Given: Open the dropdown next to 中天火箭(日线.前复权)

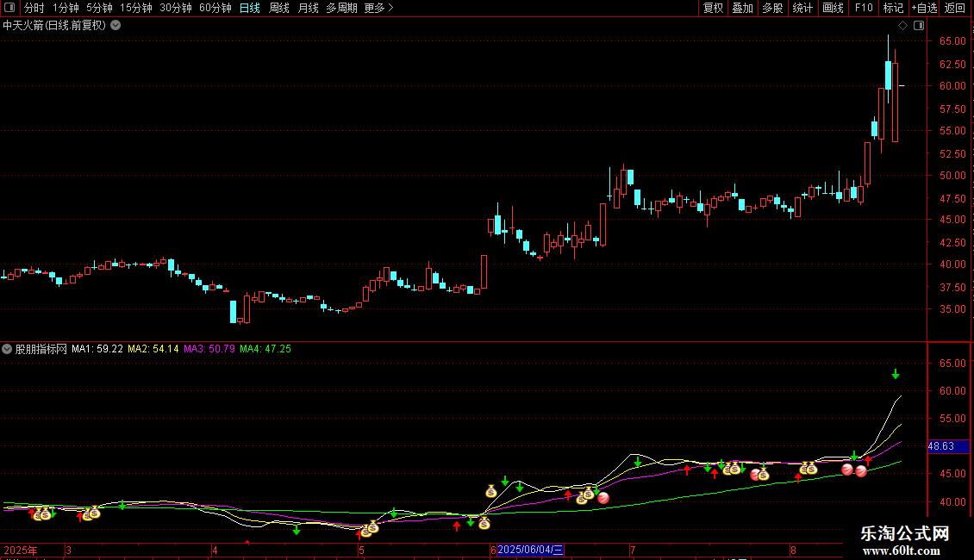Looking at the screenshot, I should (x=116, y=26).
